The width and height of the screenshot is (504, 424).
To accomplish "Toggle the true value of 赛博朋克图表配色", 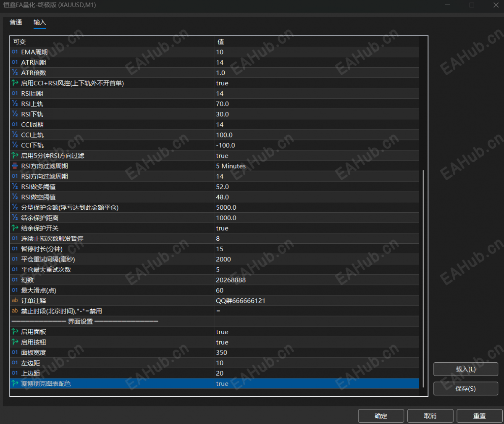I will 222,384.
